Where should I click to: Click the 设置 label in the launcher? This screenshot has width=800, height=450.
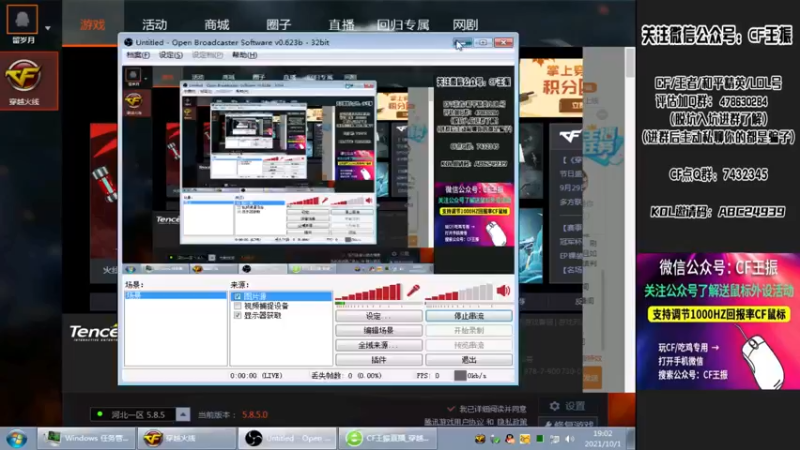coord(574,406)
